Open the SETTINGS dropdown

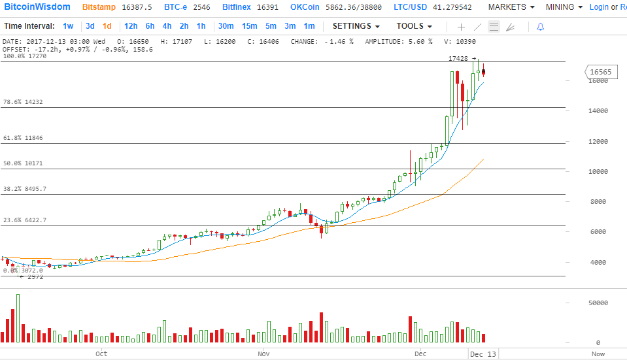[x=356, y=26]
